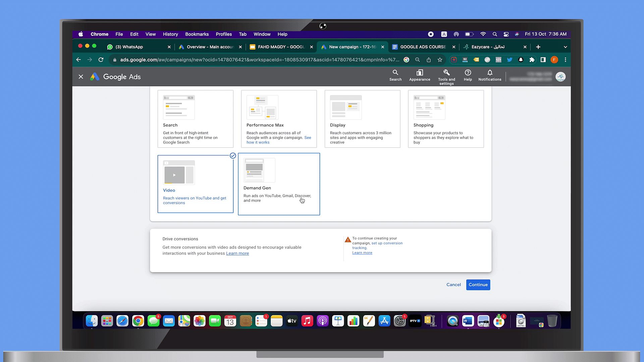Open the Wi-Fi status menu
This screenshot has width=644, height=362.
483,34
